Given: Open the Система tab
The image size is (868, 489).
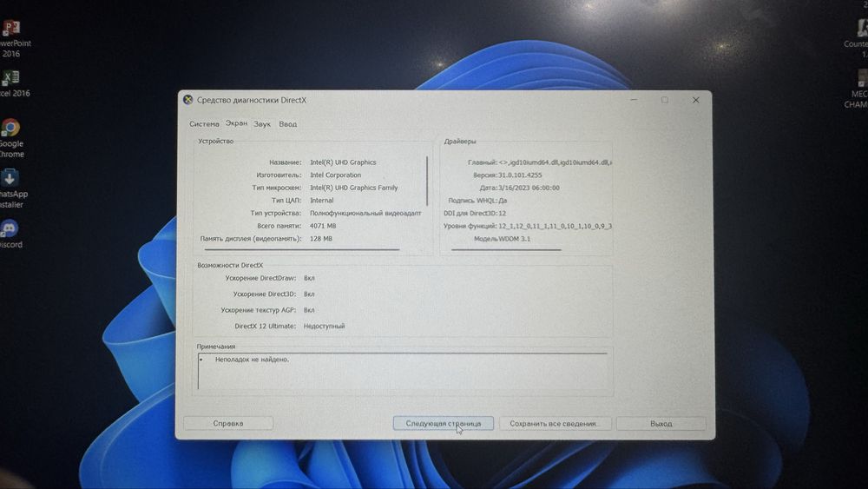Looking at the screenshot, I should [x=204, y=124].
